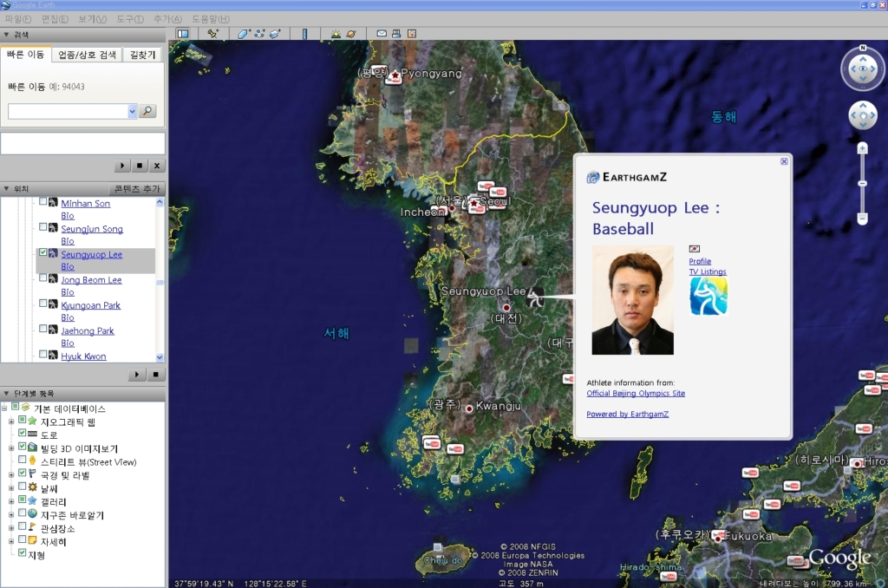
Task: Open the 편집(E) menu
Action: [x=55, y=19]
